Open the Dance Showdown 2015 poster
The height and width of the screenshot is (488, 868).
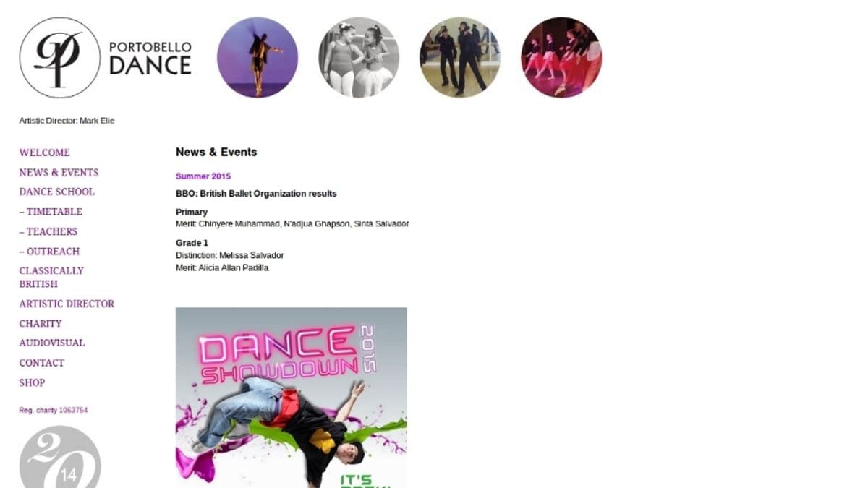291,398
